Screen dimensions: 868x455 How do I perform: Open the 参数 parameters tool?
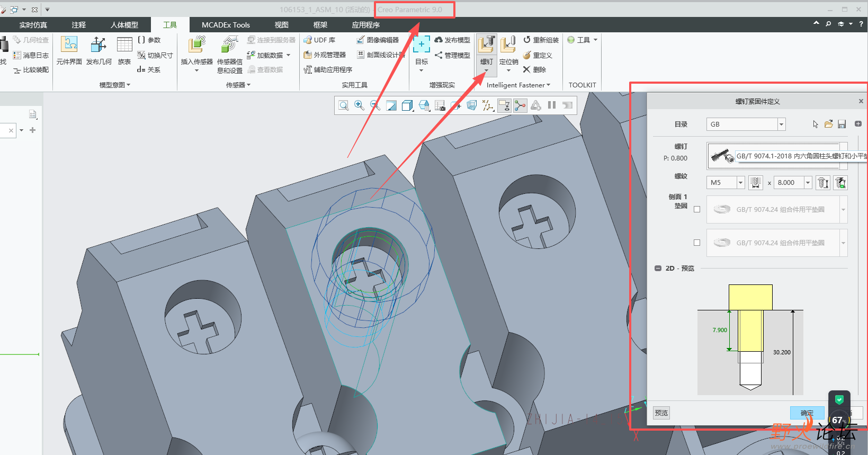pos(149,40)
